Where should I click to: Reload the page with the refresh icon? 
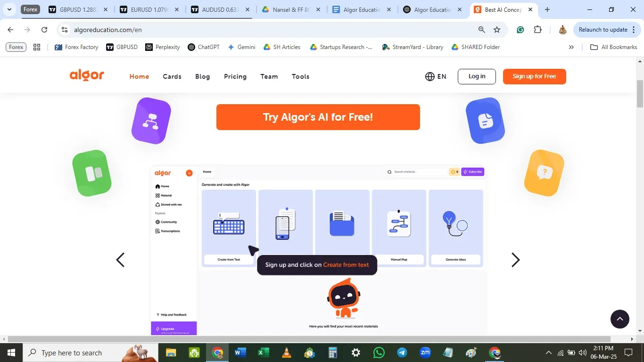point(44,30)
